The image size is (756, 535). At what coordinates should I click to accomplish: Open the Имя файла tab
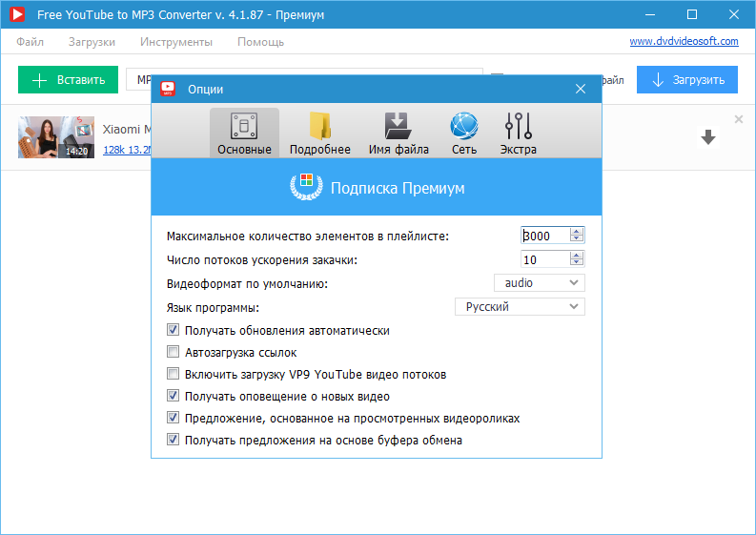pos(398,133)
